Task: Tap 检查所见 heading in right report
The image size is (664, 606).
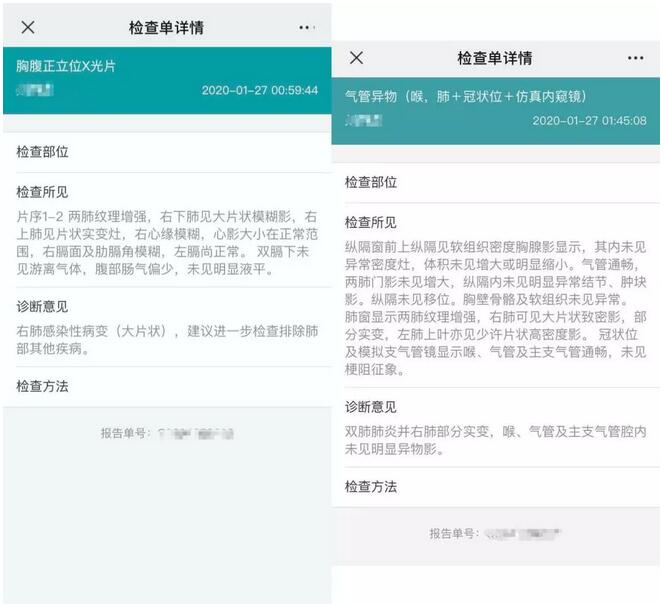Action: 371,222
